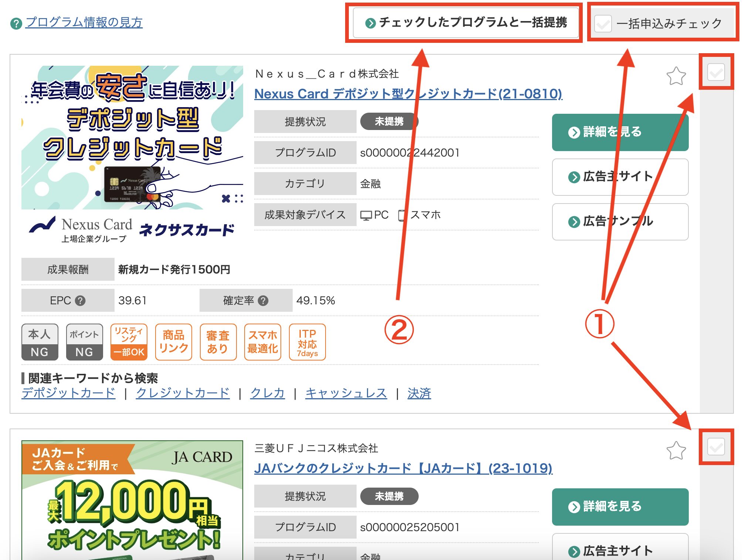This screenshot has width=742, height=560.
Task: Open the プログラム情報の見方 link
Action: 84,23
